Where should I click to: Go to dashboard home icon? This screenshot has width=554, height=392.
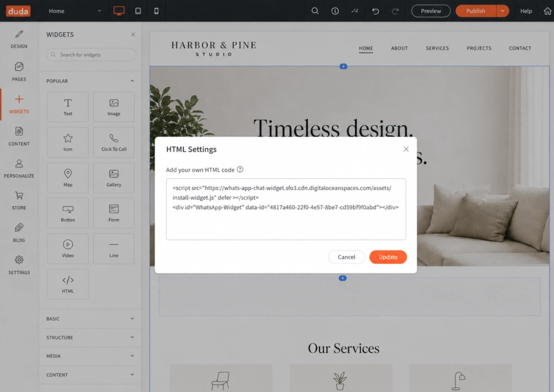pyautogui.click(x=548, y=11)
